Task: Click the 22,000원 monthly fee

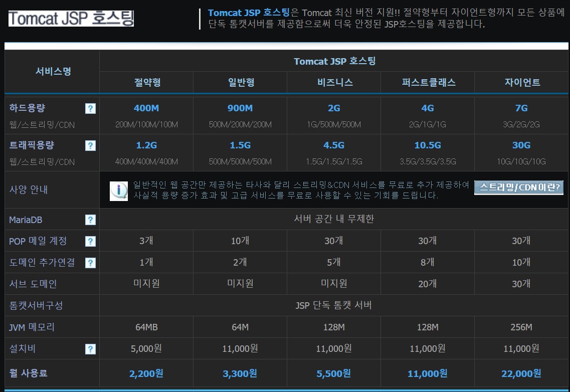Action: pos(521,373)
